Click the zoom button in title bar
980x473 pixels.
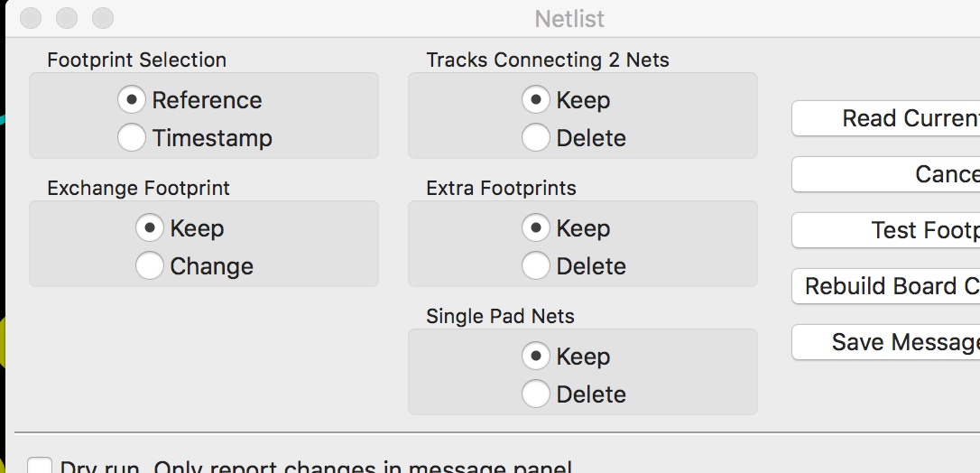click(x=103, y=18)
